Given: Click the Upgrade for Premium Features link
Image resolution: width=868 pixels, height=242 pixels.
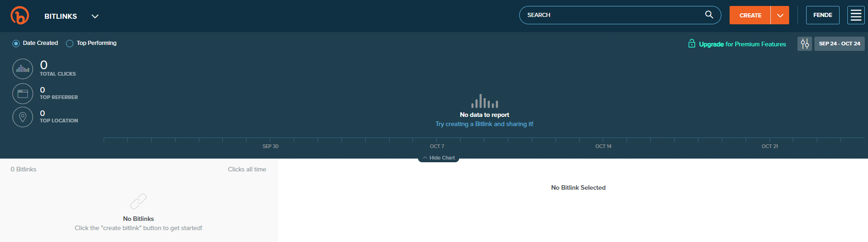Looking at the screenshot, I should click(742, 44).
